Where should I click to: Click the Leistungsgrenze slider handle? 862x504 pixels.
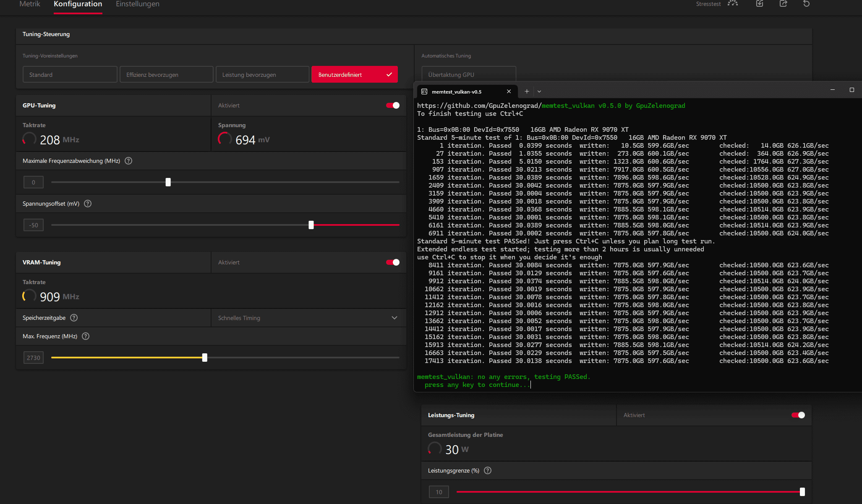click(x=802, y=492)
